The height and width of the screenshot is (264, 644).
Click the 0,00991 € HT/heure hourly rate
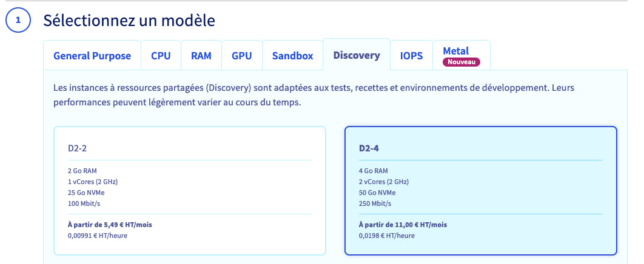click(x=98, y=235)
